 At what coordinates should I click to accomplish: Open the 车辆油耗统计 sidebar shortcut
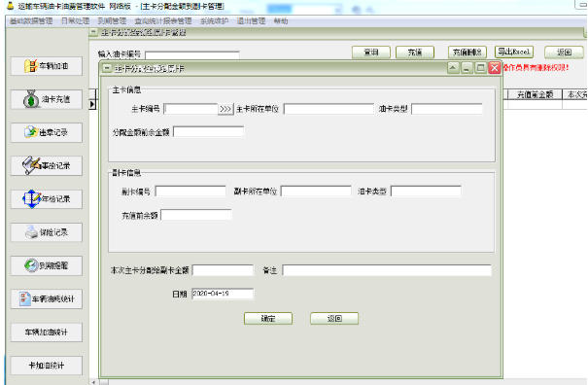coord(47,299)
